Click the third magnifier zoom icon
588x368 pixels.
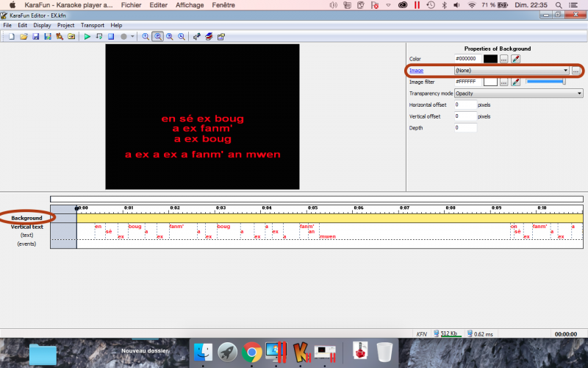click(170, 36)
